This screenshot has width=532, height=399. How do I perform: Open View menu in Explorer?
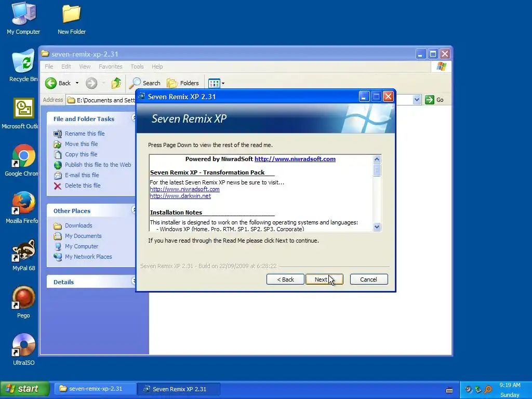point(85,66)
